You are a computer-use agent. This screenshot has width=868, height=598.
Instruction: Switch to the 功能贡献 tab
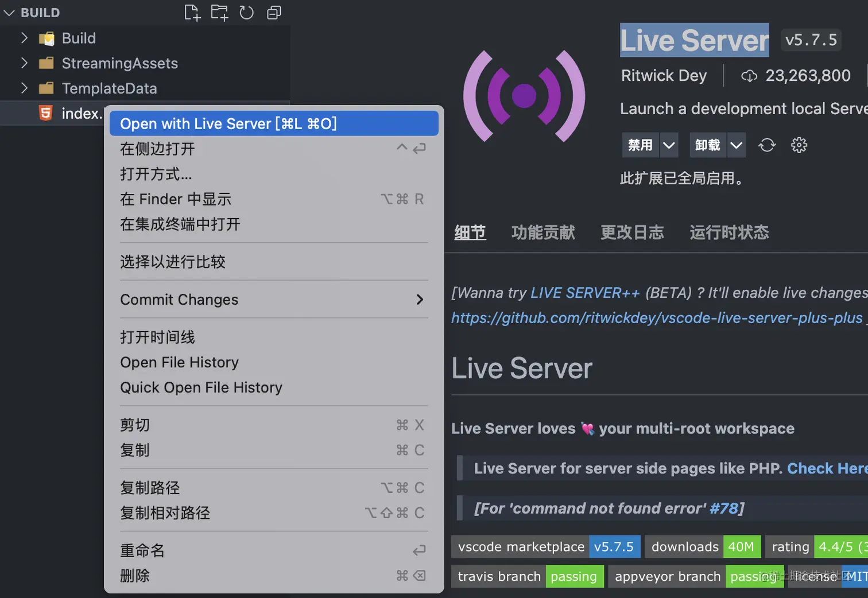tap(543, 232)
